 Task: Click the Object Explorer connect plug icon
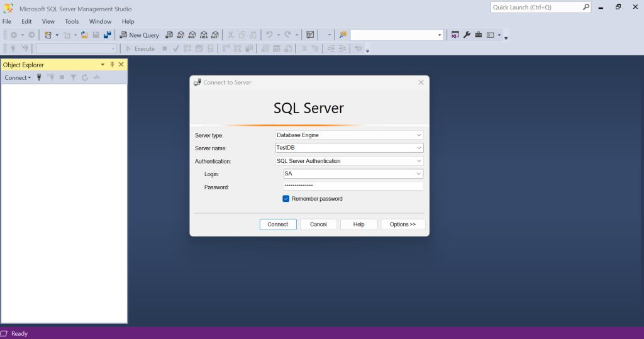click(x=39, y=77)
